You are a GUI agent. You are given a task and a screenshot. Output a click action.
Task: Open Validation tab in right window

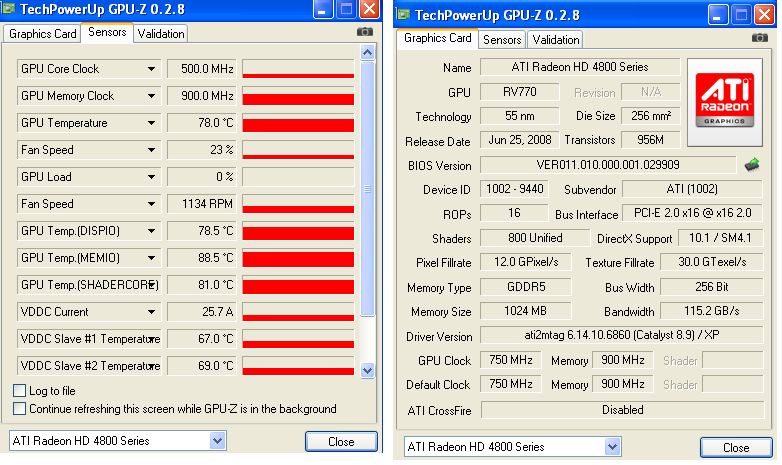[x=556, y=39]
